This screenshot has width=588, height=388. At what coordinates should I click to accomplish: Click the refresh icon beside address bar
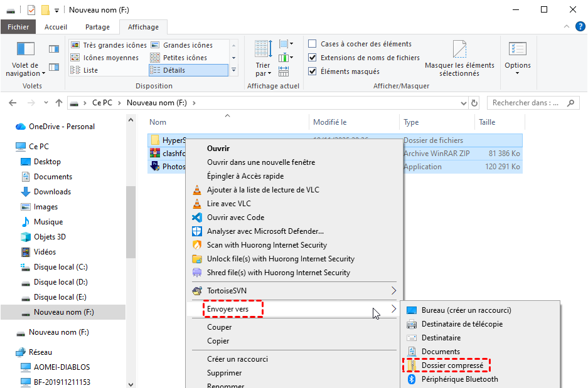click(474, 103)
